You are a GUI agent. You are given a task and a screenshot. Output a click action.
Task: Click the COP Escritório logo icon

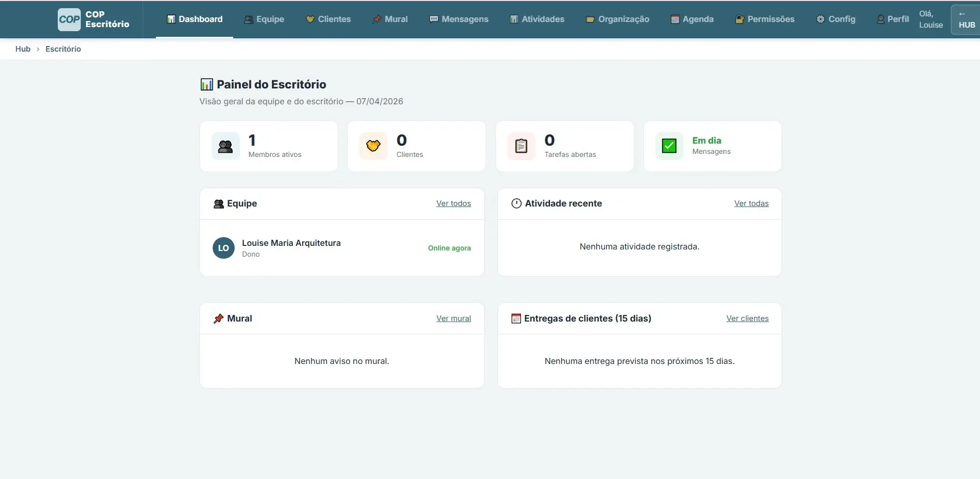tap(69, 19)
